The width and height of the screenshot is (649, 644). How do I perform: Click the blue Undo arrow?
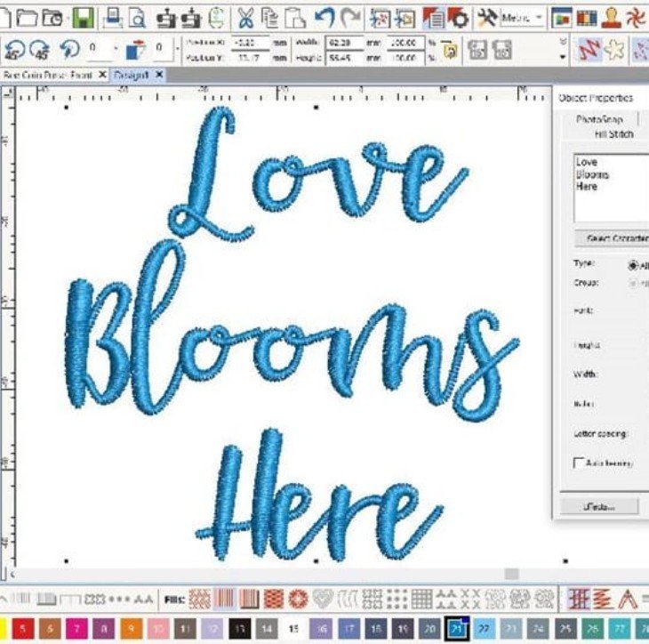(x=324, y=18)
